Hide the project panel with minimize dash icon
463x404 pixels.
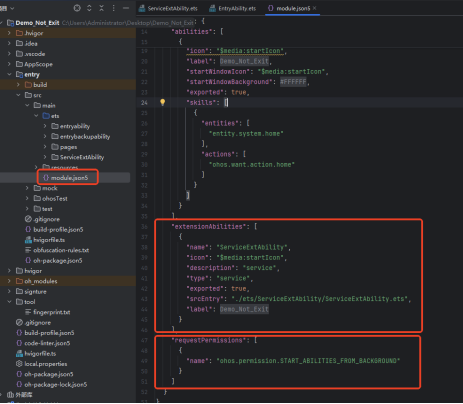[x=126, y=8]
